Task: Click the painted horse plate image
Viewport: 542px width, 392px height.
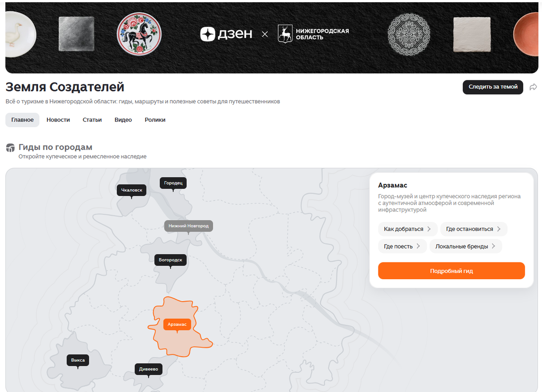Action: point(139,34)
